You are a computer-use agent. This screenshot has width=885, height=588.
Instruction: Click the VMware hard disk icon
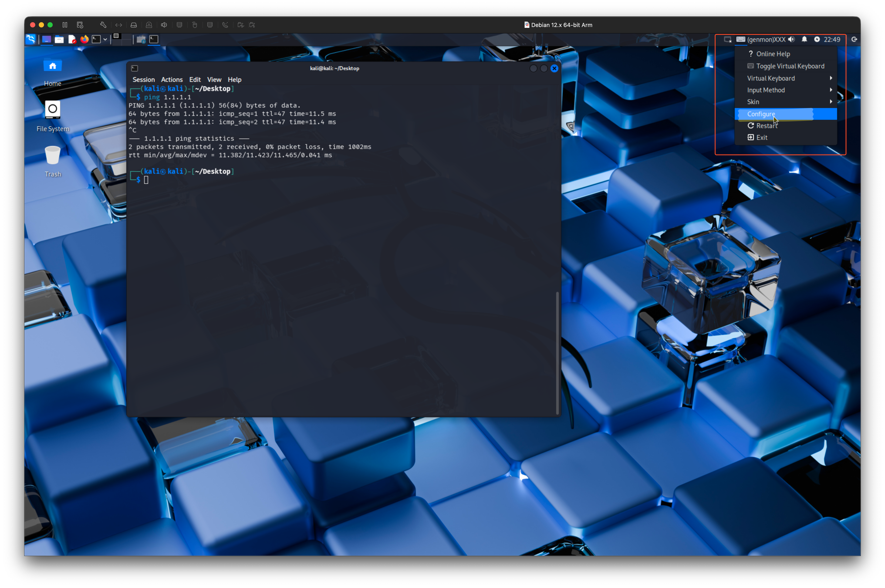coord(134,25)
